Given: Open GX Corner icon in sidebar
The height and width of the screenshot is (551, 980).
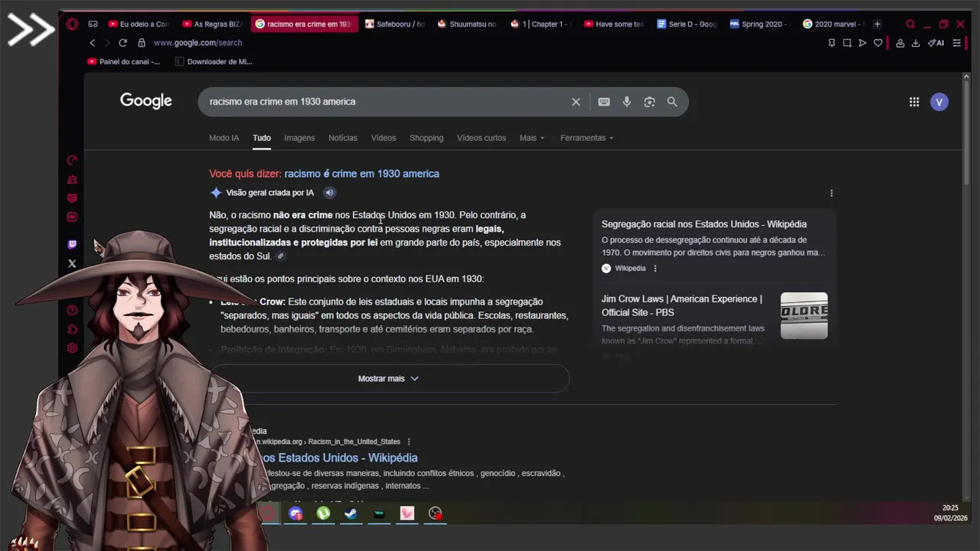Looking at the screenshot, I should (x=72, y=198).
